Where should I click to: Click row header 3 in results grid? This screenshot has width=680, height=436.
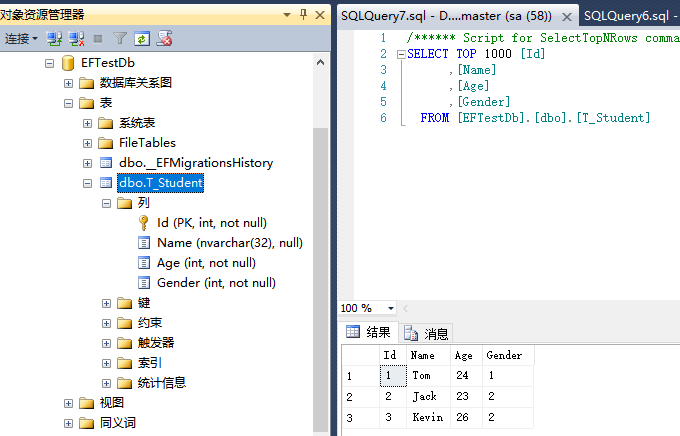click(360, 418)
